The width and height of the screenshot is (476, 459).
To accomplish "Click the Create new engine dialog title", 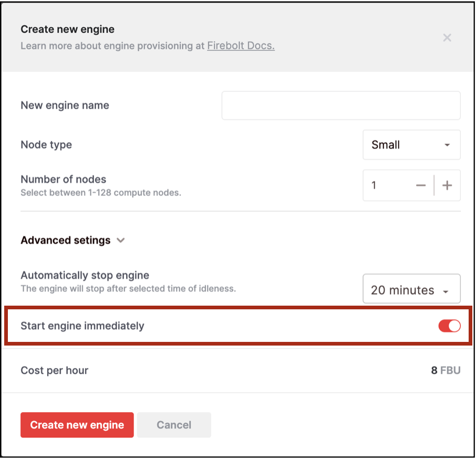I will click(67, 29).
